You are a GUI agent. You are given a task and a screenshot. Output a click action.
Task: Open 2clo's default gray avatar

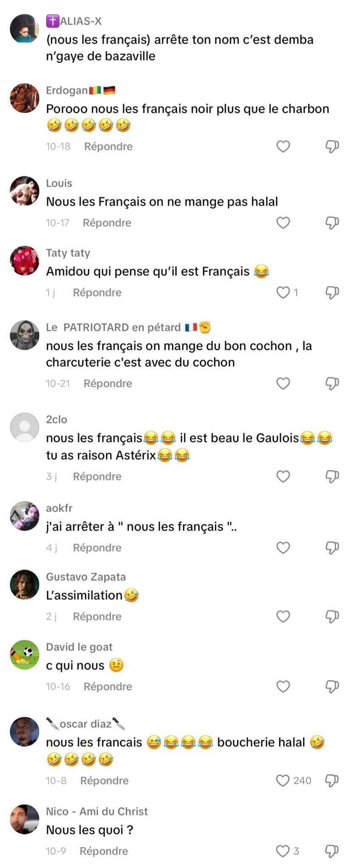[25, 427]
